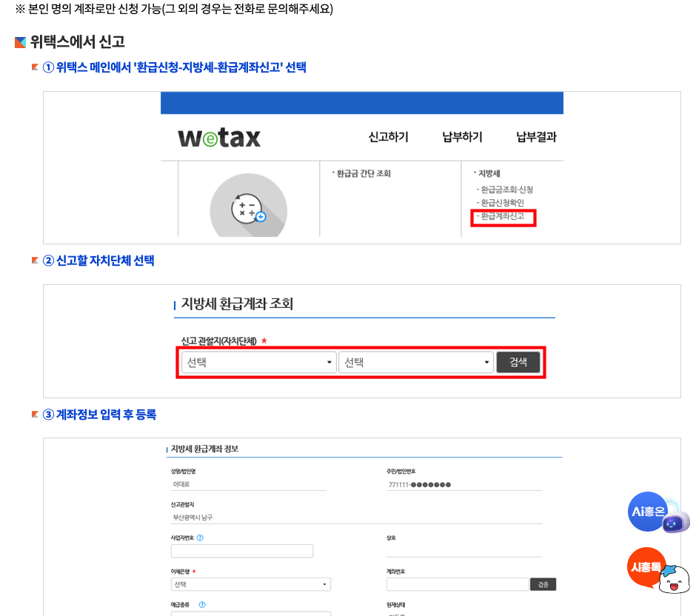Open the 신고하기 menu in wetax
Viewport: 696px width, 616px height.
pos(389,137)
